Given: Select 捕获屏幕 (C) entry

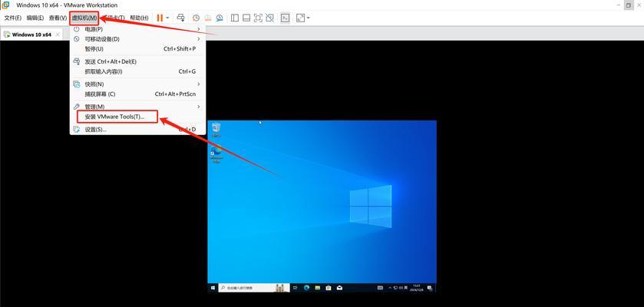Looking at the screenshot, I should click(x=137, y=94).
